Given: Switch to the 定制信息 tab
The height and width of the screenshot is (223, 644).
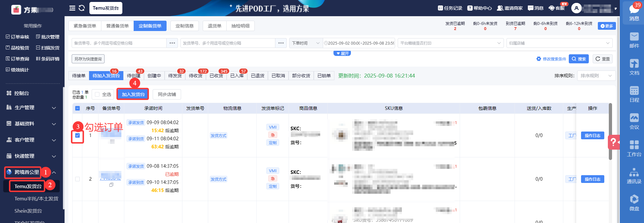Looking at the screenshot, I should 185,26.
